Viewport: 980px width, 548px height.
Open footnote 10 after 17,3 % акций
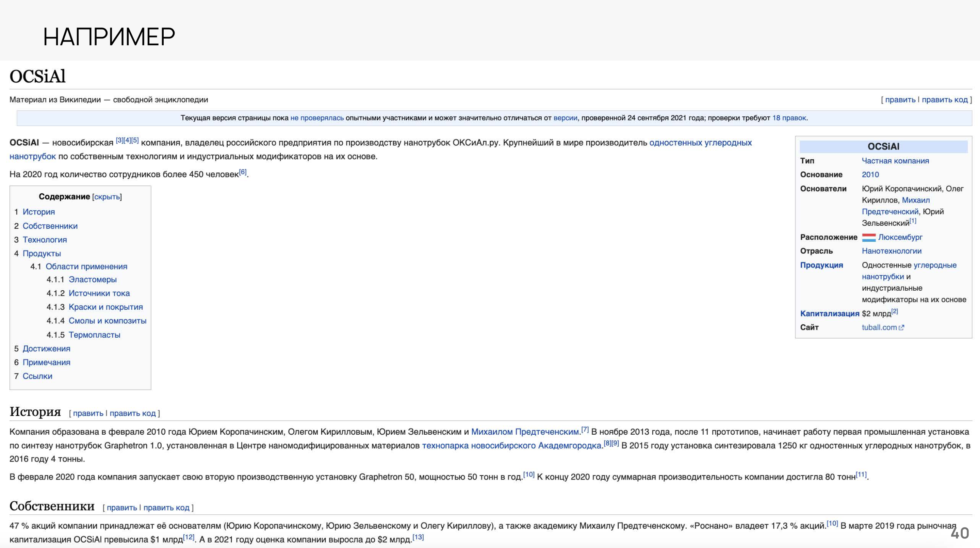[x=832, y=523]
